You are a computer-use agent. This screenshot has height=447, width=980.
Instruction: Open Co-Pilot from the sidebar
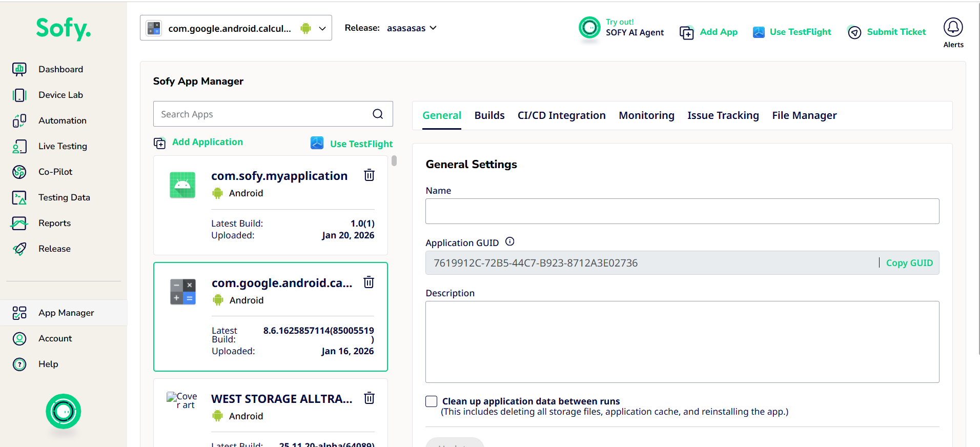(x=55, y=172)
